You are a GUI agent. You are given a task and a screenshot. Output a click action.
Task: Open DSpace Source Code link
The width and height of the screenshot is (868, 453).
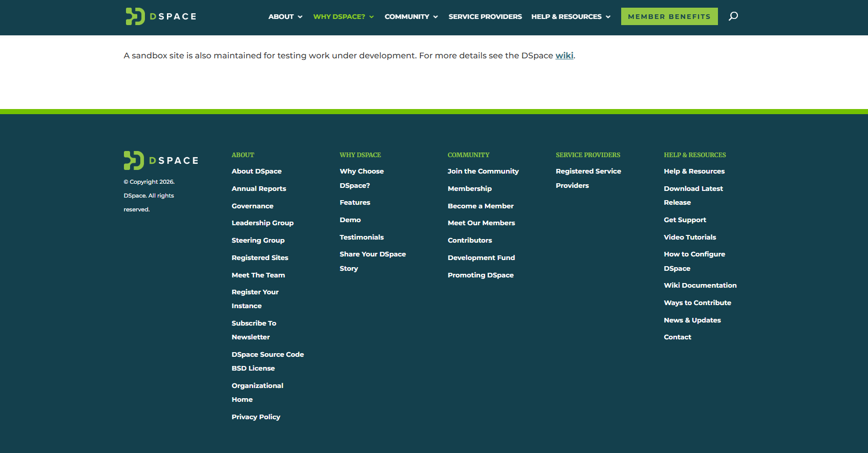click(x=267, y=354)
